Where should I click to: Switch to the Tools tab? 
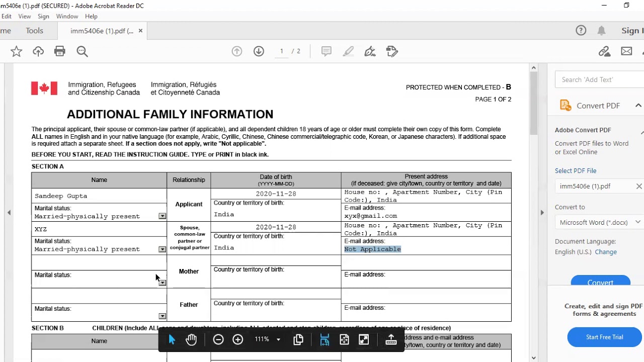[x=34, y=31]
